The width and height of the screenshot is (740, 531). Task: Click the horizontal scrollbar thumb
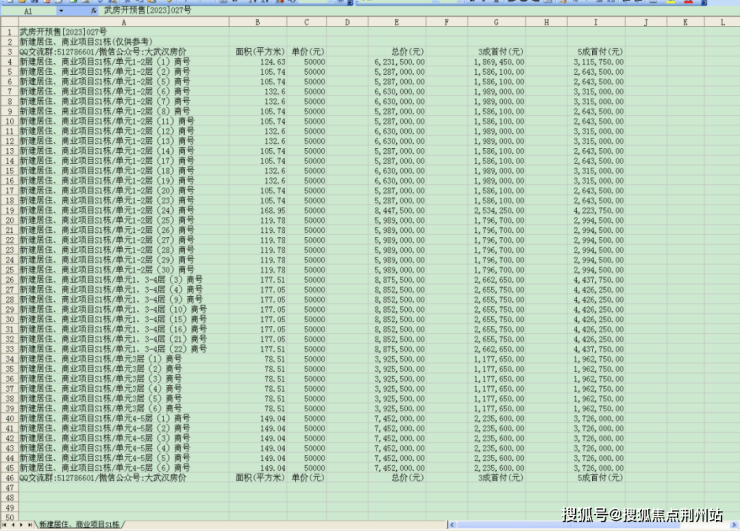[569, 525]
